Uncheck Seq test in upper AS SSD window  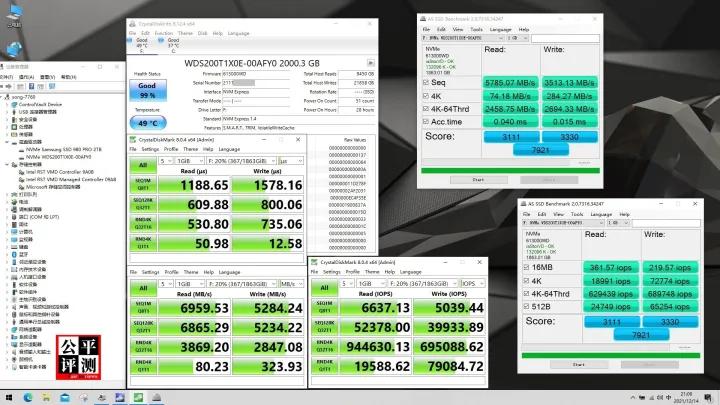pos(426,83)
